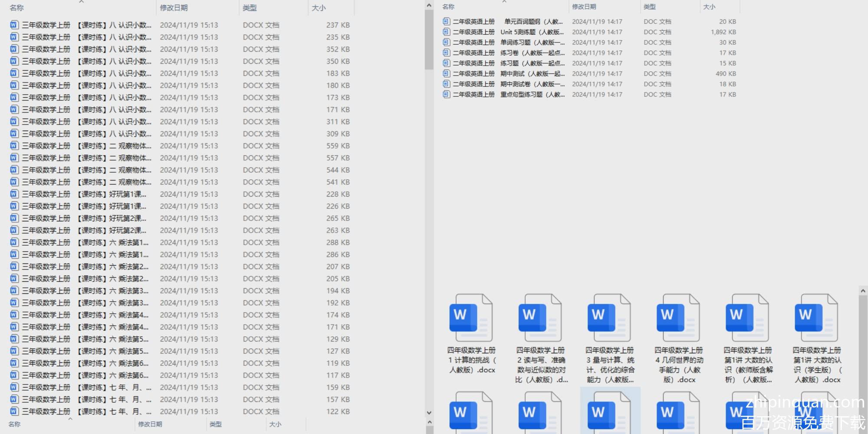The image size is (868, 434).
Task: Click sort chevron above 名称 in upper-right pane
Action: (x=504, y=2)
